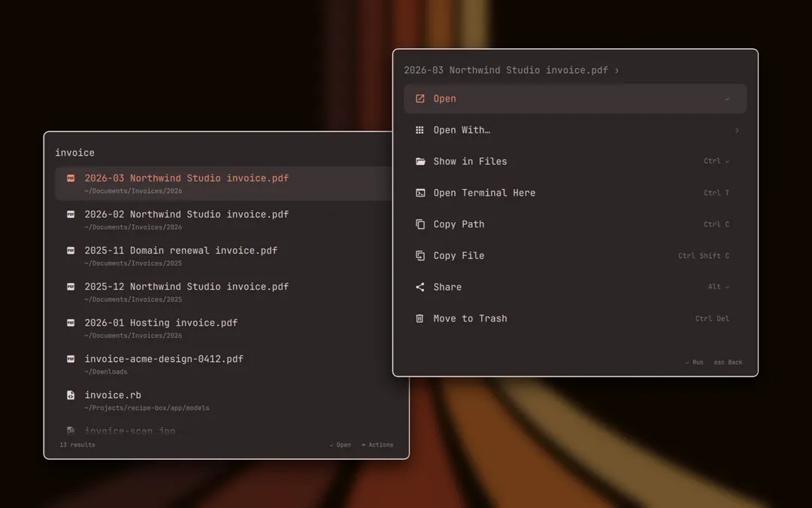Click the Copy File icon

pyautogui.click(x=420, y=256)
